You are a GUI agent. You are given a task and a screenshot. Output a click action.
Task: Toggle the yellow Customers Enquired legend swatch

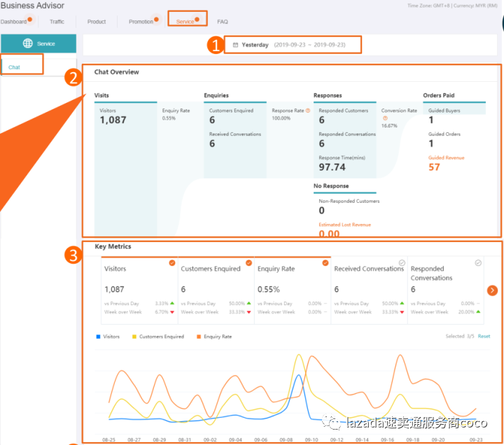134,337
